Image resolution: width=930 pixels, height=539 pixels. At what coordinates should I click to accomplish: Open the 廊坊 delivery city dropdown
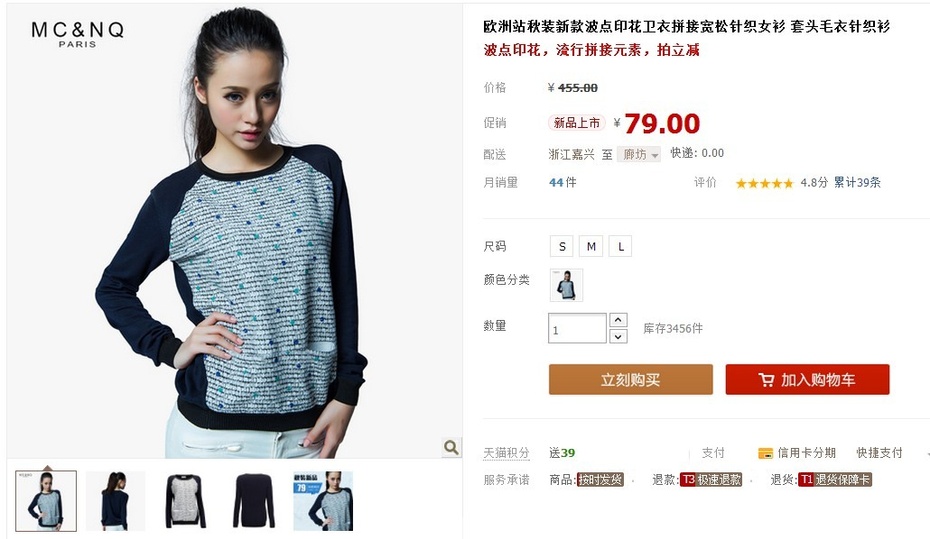point(639,155)
